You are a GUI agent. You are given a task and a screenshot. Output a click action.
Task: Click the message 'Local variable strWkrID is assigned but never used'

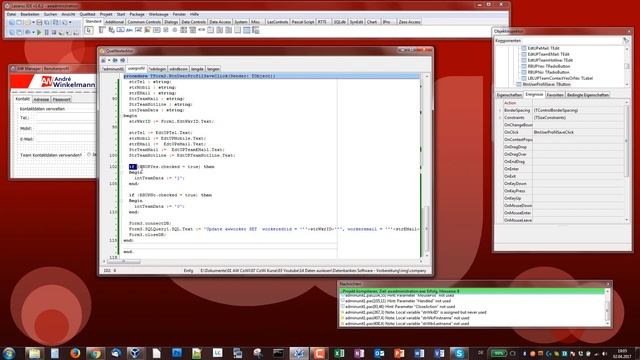[x=416, y=312]
